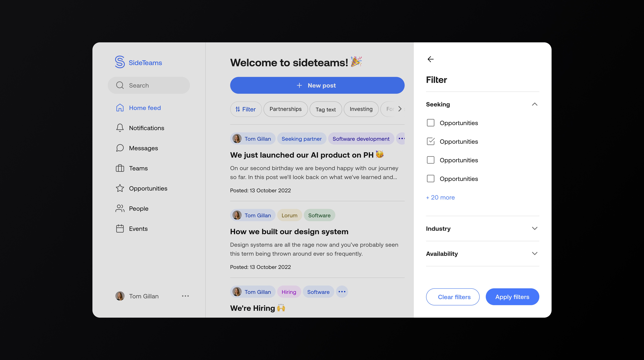Uncheck the ticked Opportunities checkbox
This screenshot has width=644, height=360.
[430, 141]
